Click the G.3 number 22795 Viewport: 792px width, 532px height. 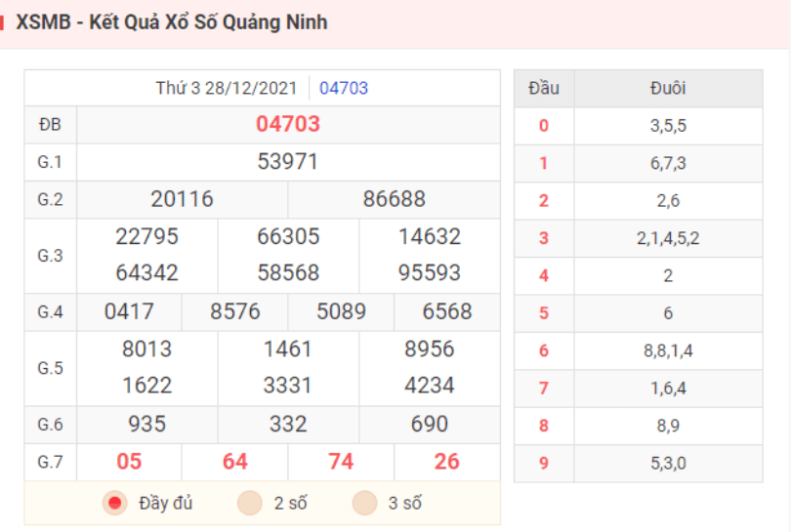[x=147, y=237]
